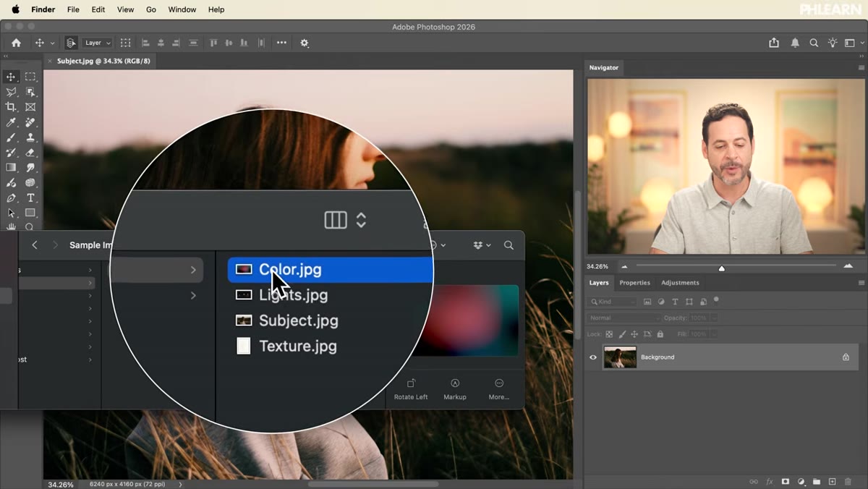
Task: Switch to the Adjustments tab
Action: pyautogui.click(x=680, y=283)
